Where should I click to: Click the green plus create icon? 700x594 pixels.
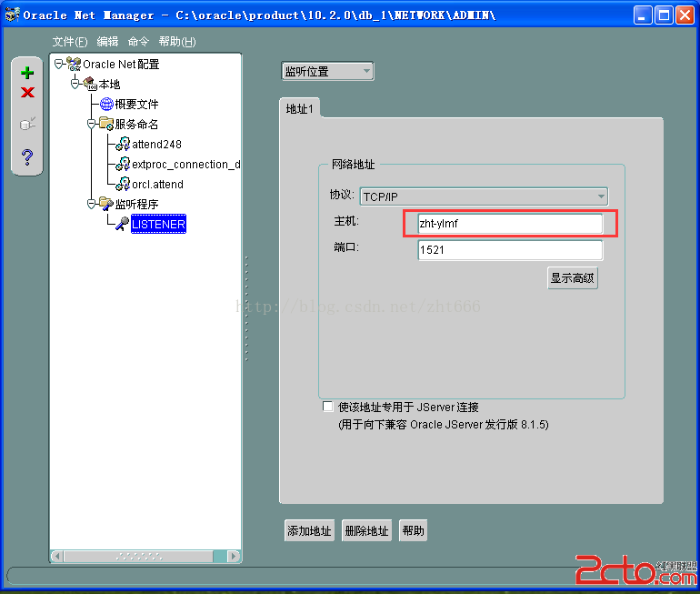(27, 73)
